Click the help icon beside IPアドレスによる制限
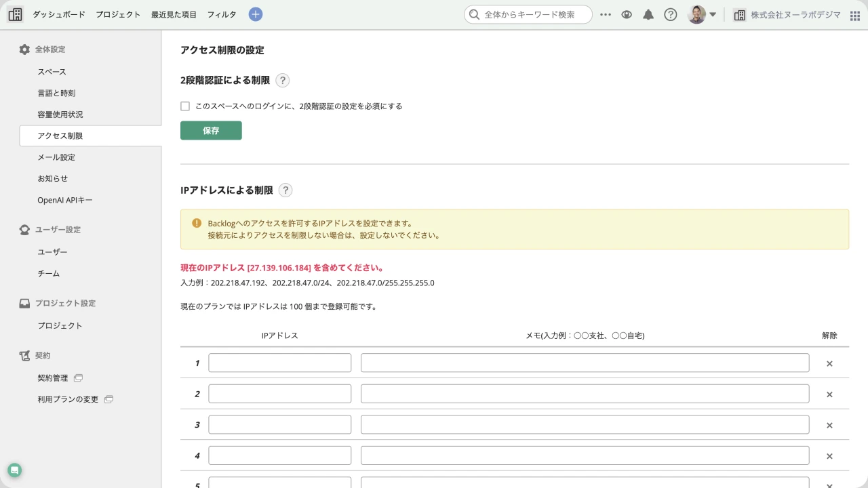 point(285,190)
